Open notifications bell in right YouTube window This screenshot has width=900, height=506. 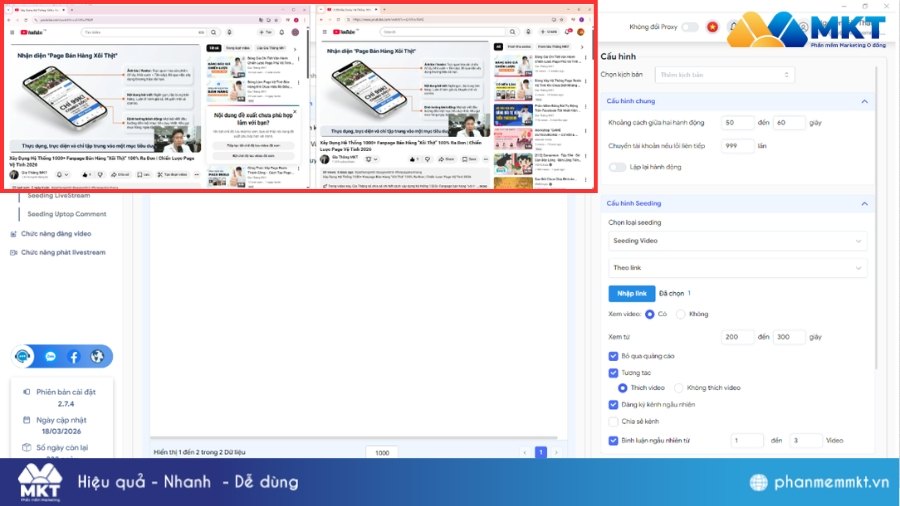point(568,32)
